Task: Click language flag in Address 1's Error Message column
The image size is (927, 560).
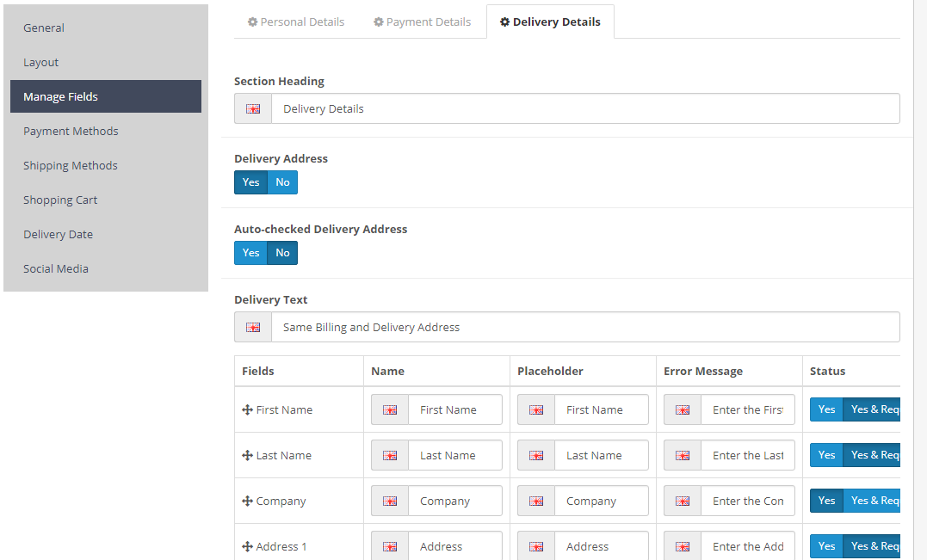Action: [x=683, y=546]
